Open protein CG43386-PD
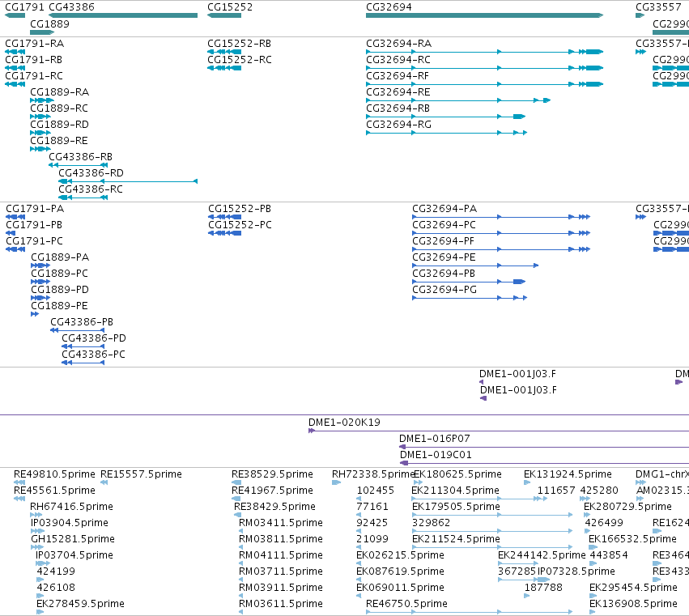Image resolution: width=689 pixels, height=616 pixels. pyautogui.click(x=83, y=346)
